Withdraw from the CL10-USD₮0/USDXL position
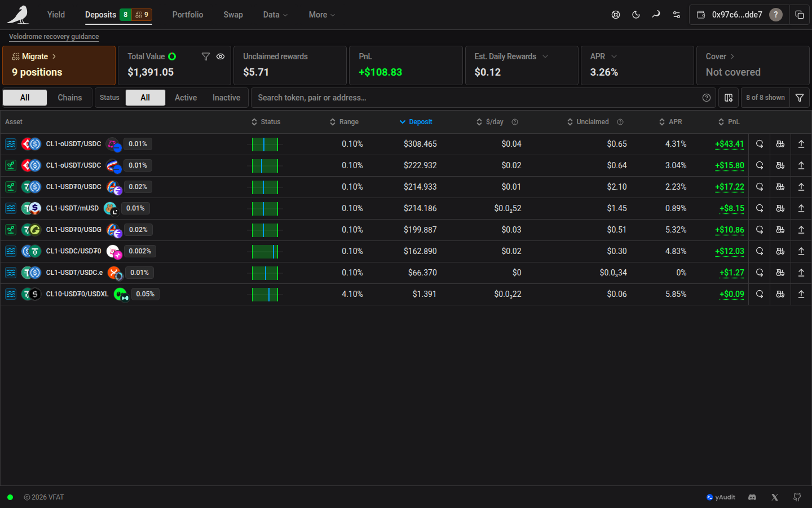Viewport: 812px width, 508px height. tap(801, 294)
